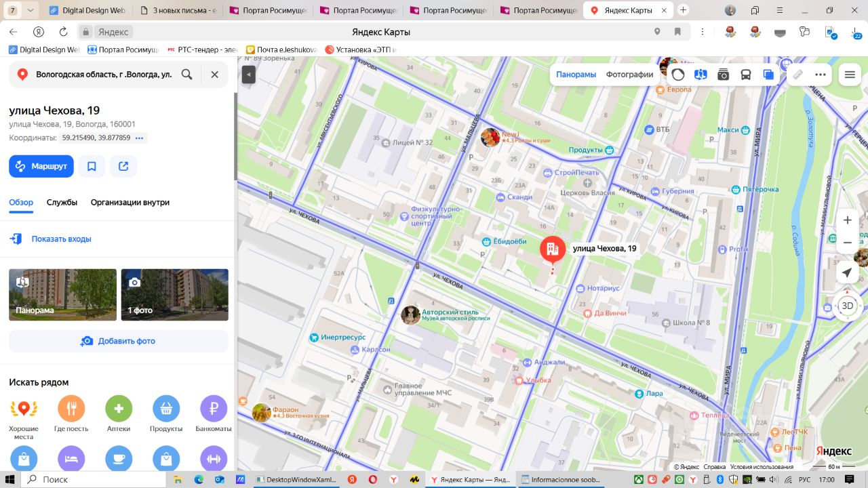Click the my location arrow icon
This screenshot has height=488, width=868.
click(x=847, y=272)
